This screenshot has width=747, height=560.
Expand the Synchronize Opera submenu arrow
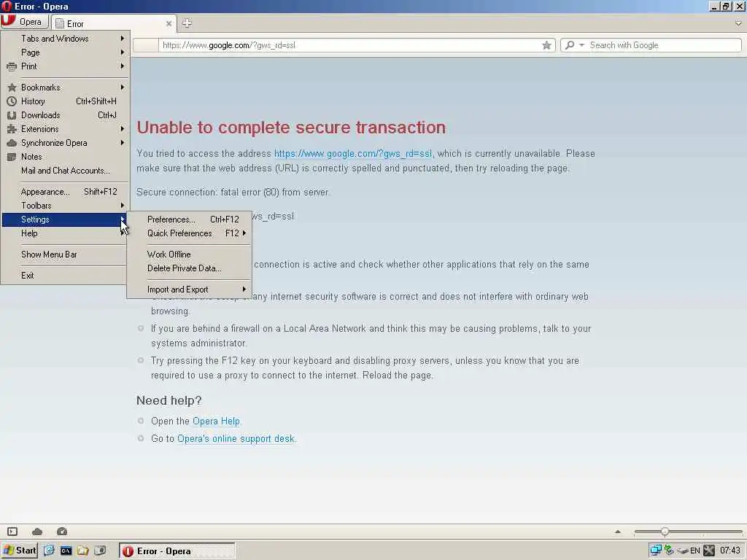click(123, 142)
